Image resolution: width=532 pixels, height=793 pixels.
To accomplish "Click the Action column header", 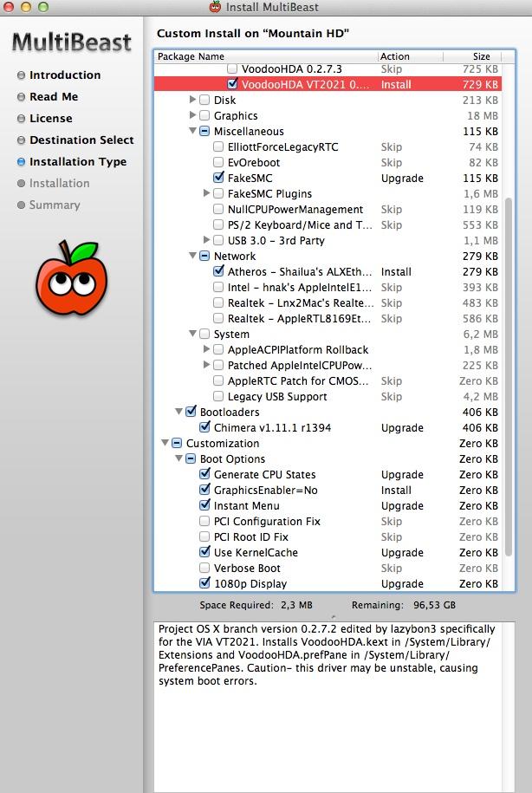I will pos(410,56).
